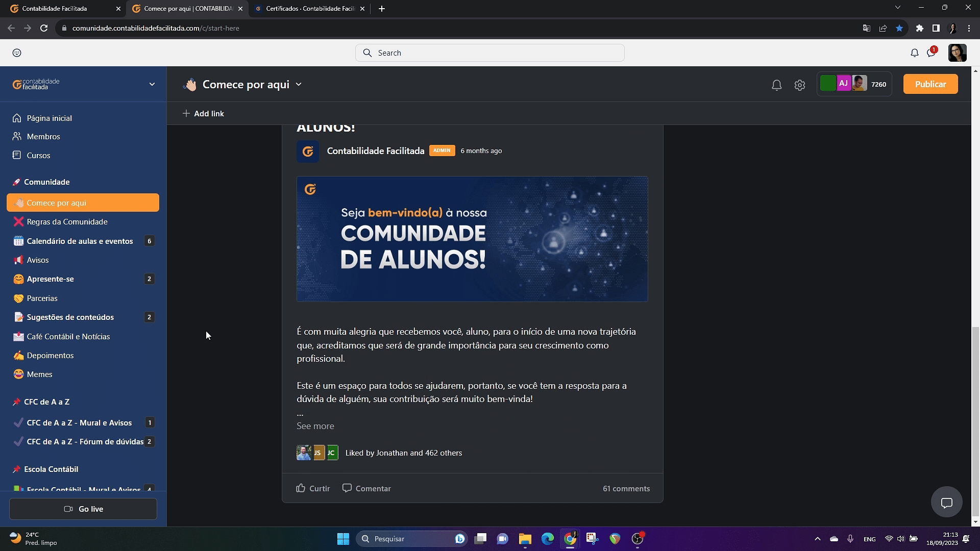Open Microsoft Edge from taskbar
Screen dimensions: 980x551
(547, 539)
